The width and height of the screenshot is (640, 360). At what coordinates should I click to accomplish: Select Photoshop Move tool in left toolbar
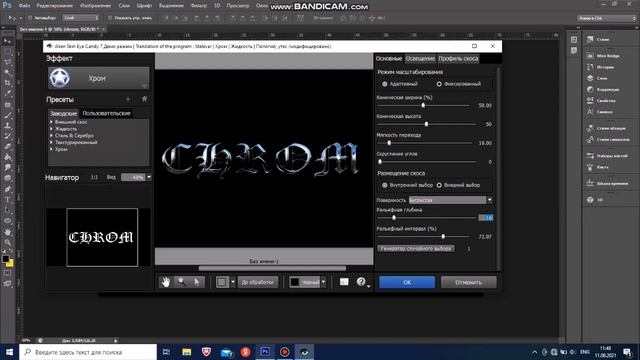pos(7,41)
